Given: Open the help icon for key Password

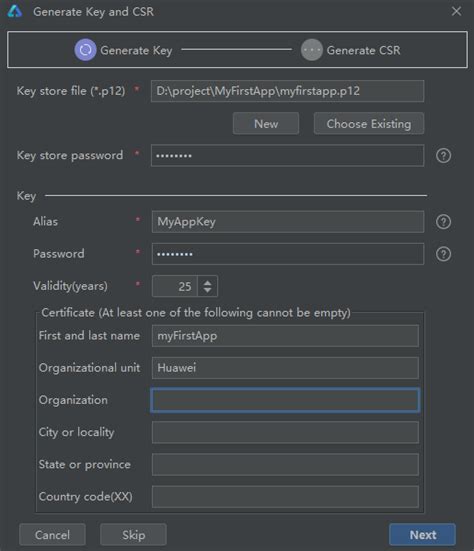Looking at the screenshot, I should pos(443,254).
